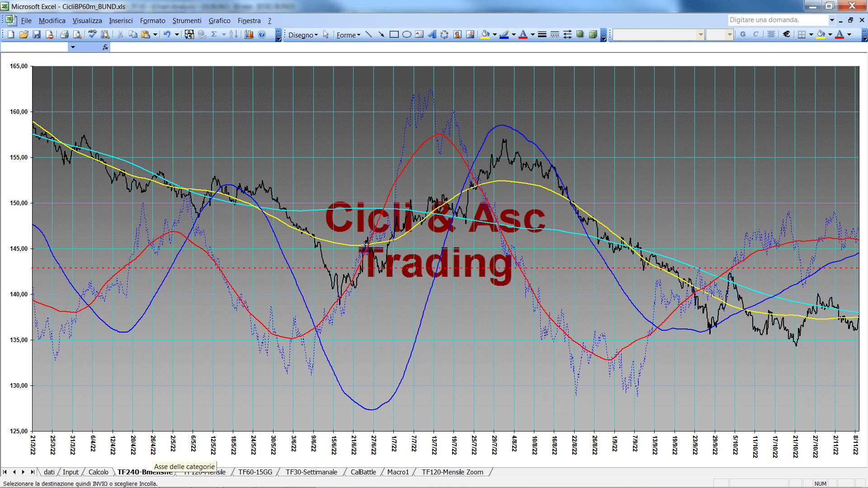868x488 pixels.
Task: Select the Oval drawing tool
Action: [x=407, y=34]
